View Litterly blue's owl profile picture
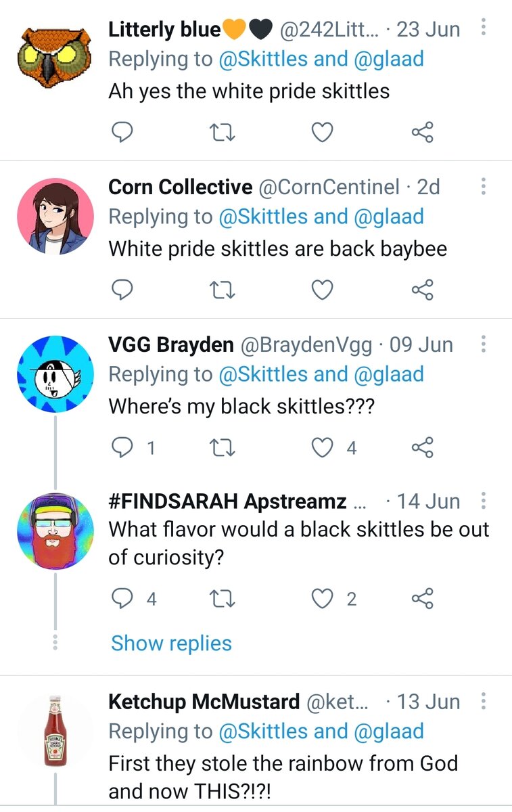This screenshot has width=512, height=812. [55, 58]
